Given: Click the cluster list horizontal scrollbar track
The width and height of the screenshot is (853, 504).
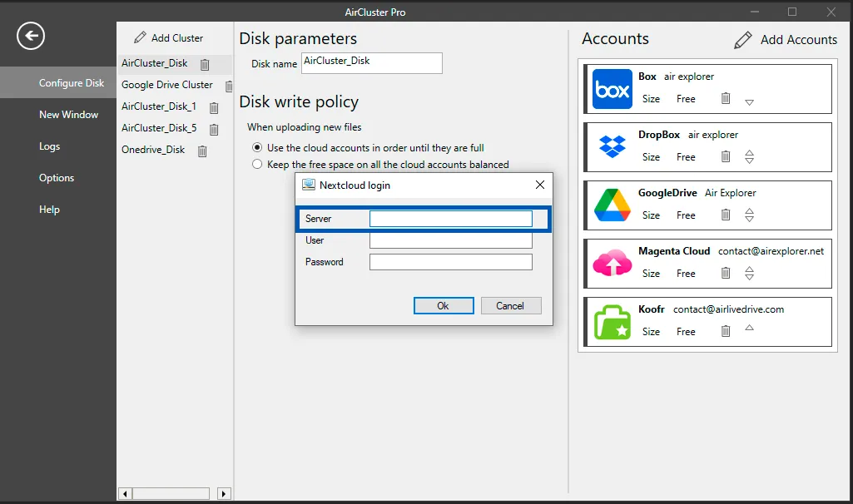Looking at the screenshot, I should click(x=171, y=494).
